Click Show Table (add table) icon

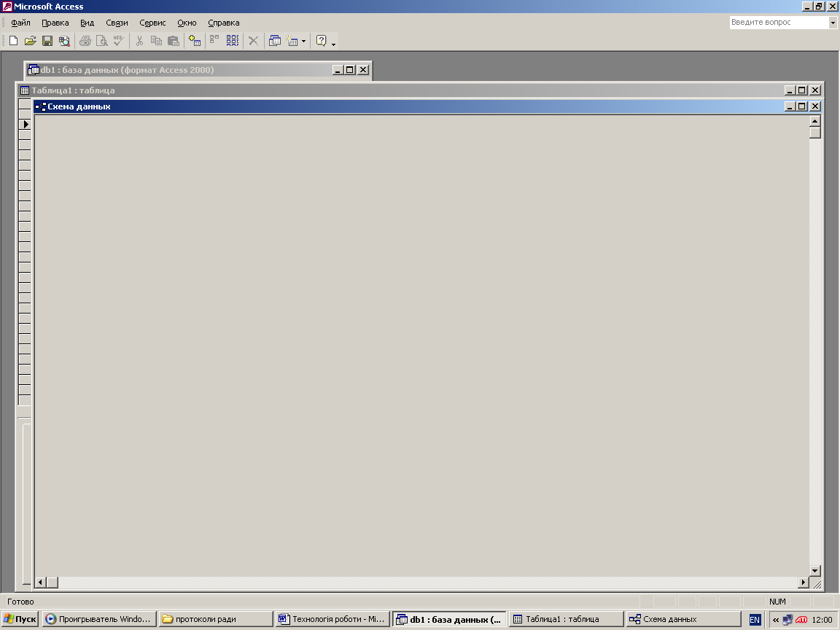(x=195, y=41)
